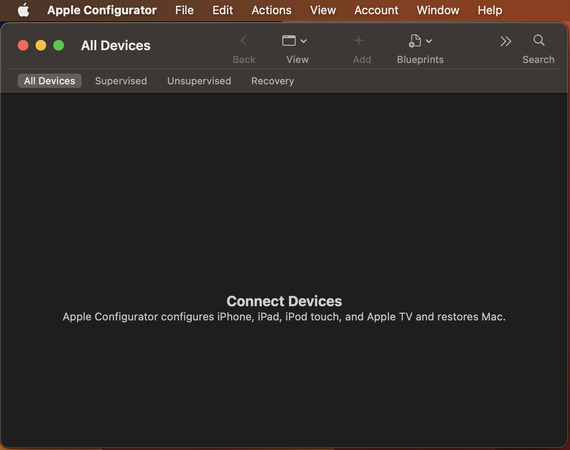Open the Apple Configurator menu
This screenshot has width=570, height=450.
click(x=102, y=10)
